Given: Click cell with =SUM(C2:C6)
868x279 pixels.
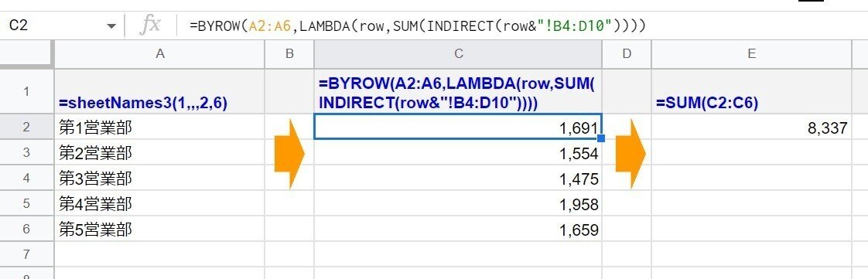Looking at the screenshot, I should [x=751, y=91].
